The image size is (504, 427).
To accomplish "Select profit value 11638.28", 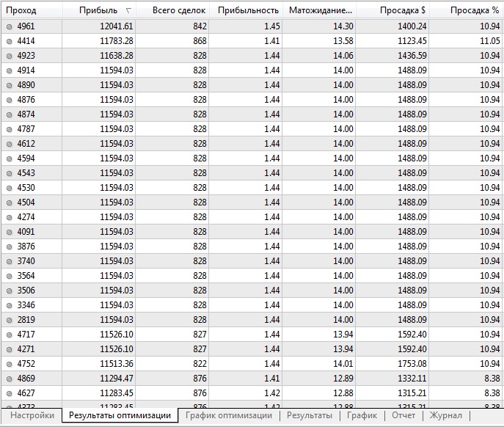I will [117, 56].
